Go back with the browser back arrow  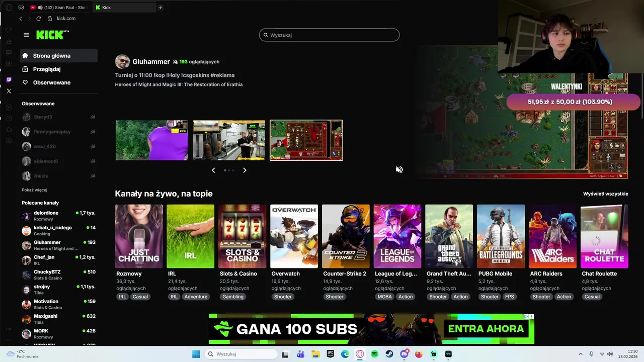coord(21,19)
